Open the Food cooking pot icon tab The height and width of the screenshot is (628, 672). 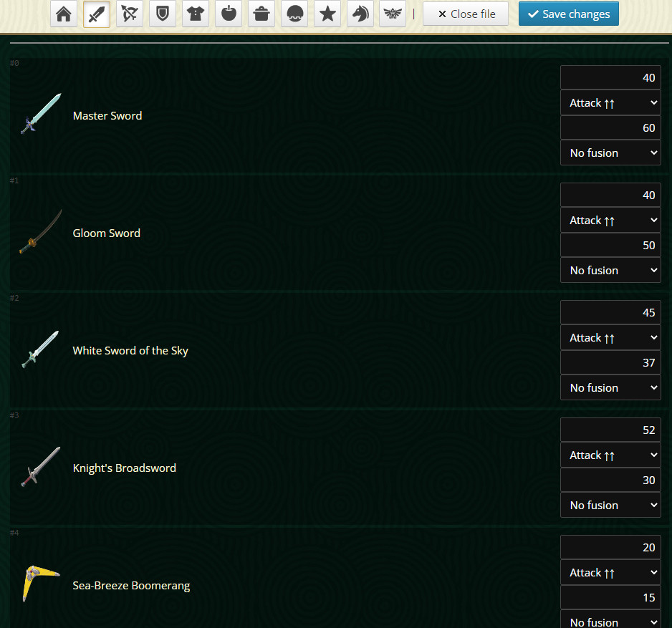[x=261, y=14]
